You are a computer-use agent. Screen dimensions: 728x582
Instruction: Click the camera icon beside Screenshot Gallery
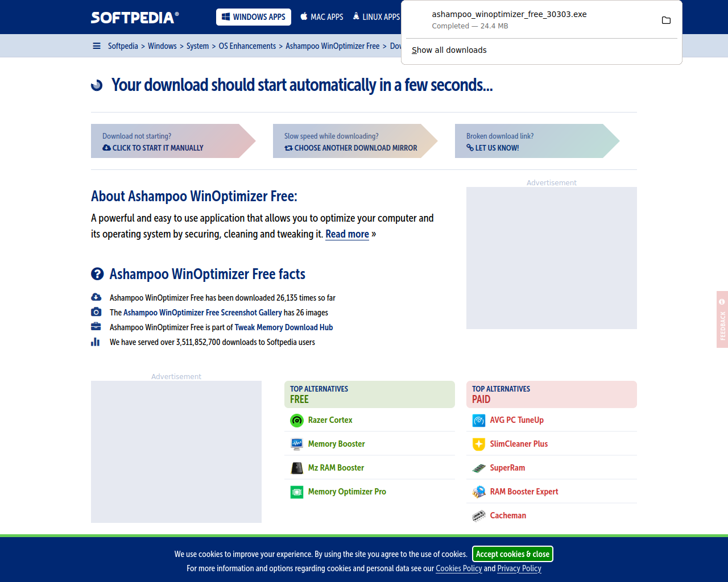pyautogui.click(x=96, y=312)
